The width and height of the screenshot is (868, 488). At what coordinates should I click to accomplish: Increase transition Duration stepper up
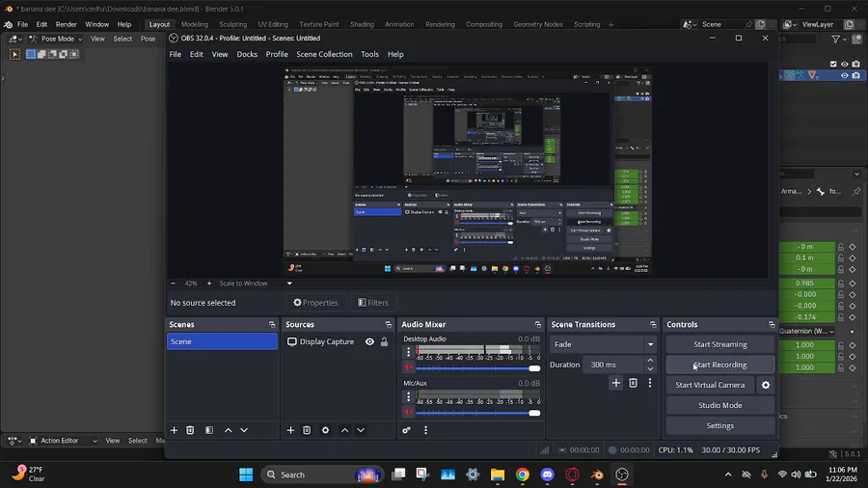click(x=650, y=361)
